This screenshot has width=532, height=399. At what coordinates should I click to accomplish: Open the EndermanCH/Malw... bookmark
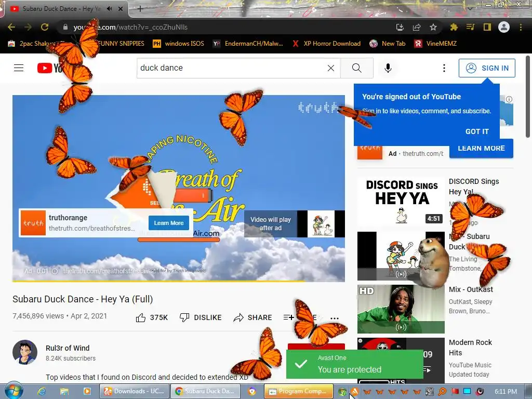click(248, 44)
